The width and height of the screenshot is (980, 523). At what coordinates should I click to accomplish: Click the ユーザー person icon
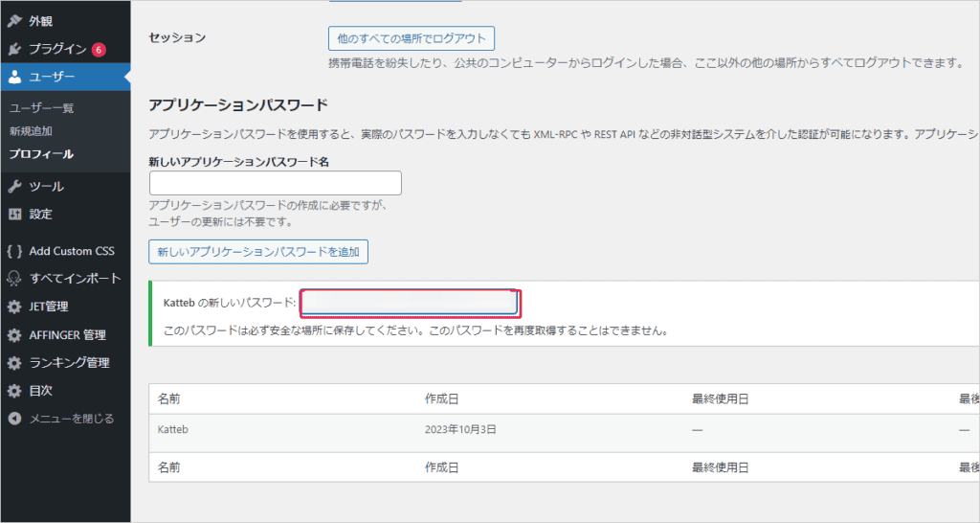pyautogui.click(x=14, y=77)
